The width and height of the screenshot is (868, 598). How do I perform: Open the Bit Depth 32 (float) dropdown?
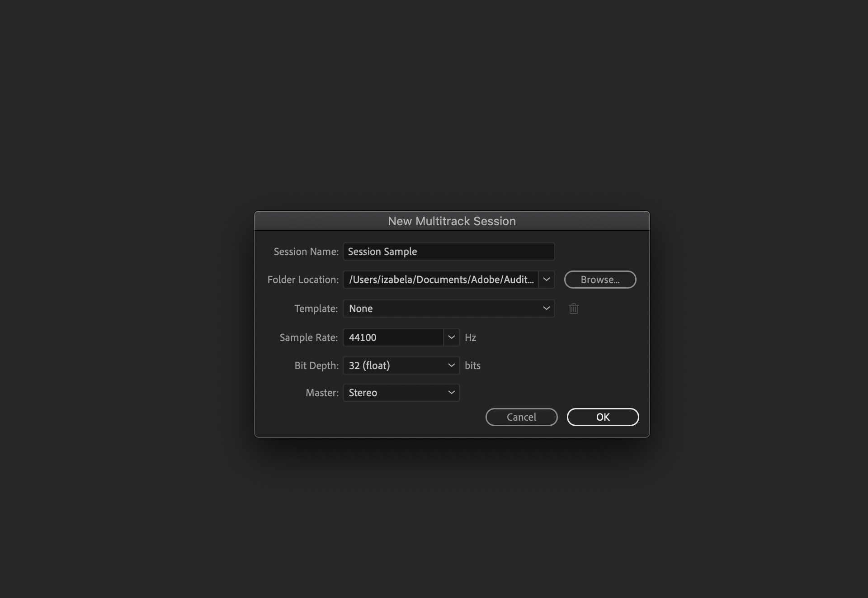(401, 365)
